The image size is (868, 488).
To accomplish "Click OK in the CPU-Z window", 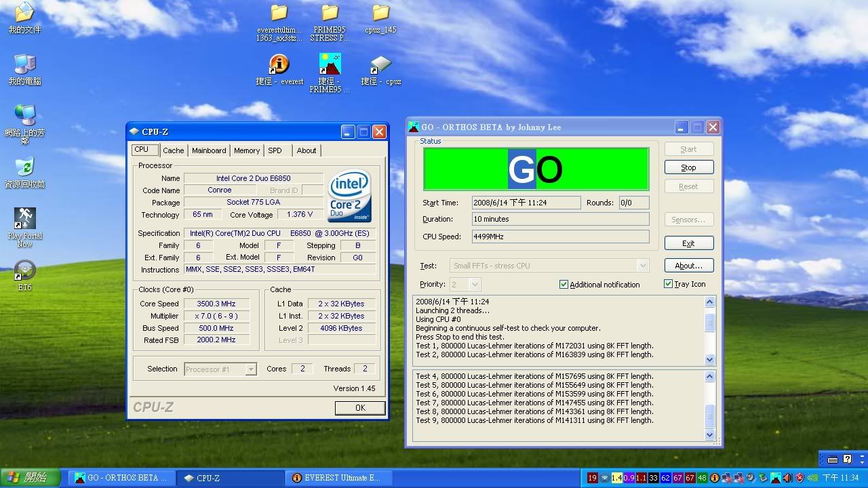I will (x=360, y=407).
